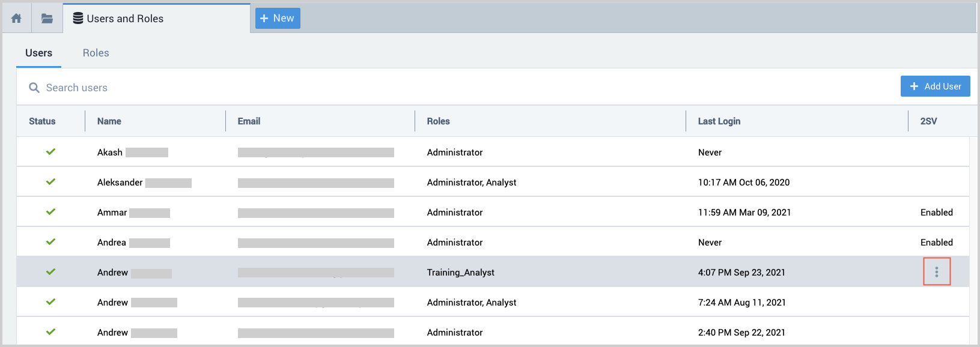Click the status checkmark for Andrea

51,242
